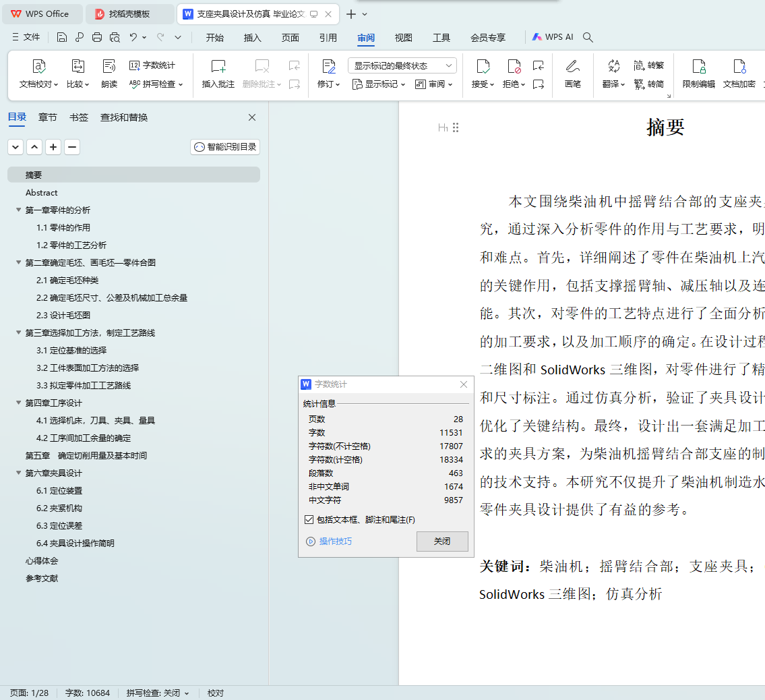Click the next change arrow icon below previous
765x700 pixels.
538,84
